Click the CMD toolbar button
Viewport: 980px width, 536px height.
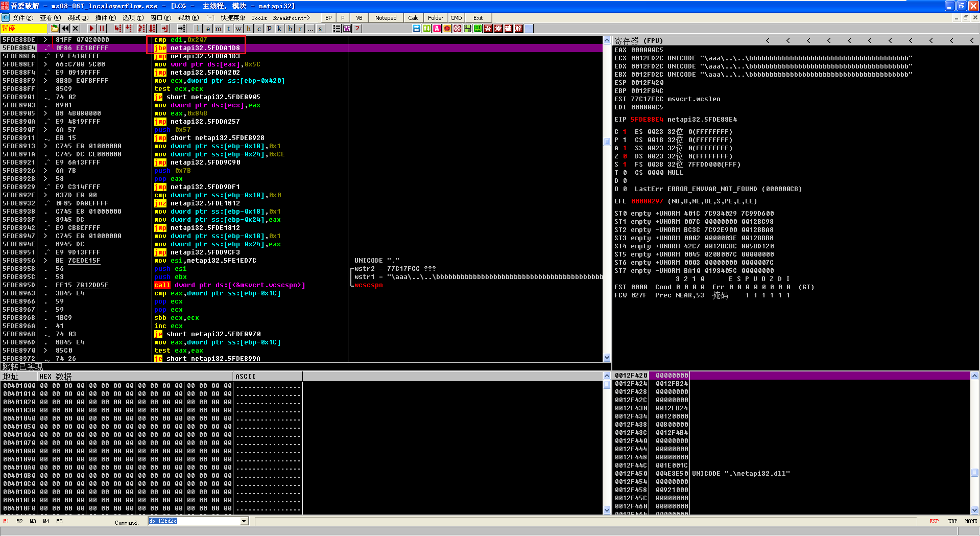456,18
